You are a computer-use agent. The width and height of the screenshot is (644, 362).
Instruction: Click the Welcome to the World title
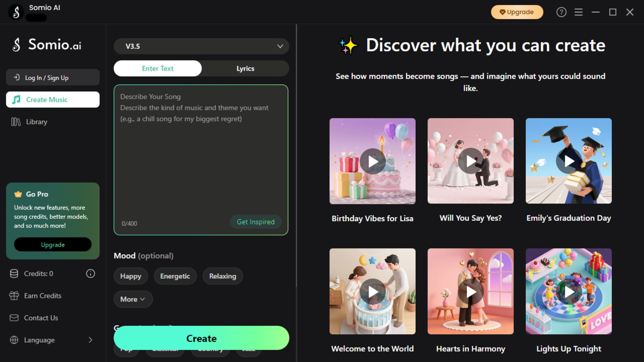point(372,348)
